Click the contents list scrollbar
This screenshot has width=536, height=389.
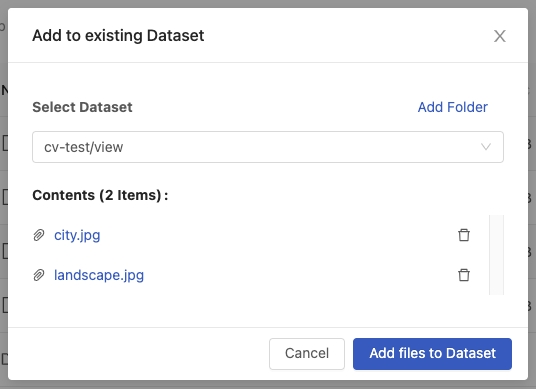[496, 255]
